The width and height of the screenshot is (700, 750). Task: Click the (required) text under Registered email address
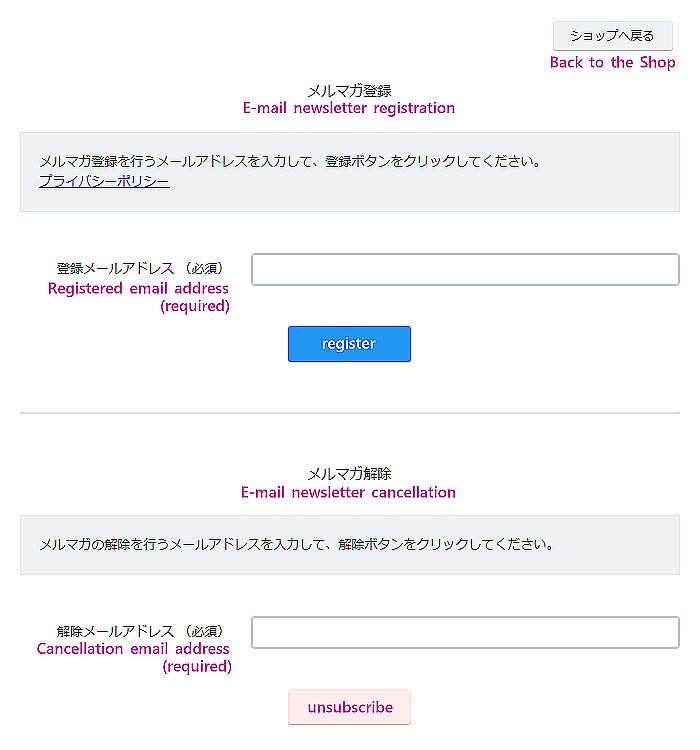(x=195, y=306)
